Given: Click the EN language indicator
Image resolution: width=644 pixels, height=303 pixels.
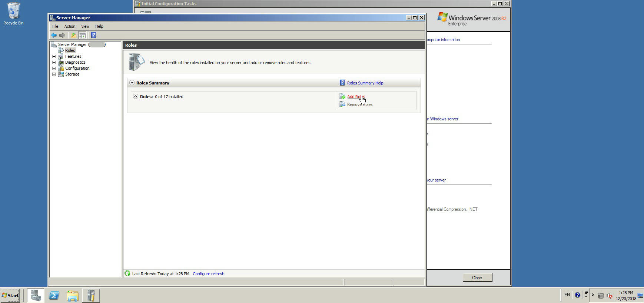Looking at the screenshot, I should point(567,295).
